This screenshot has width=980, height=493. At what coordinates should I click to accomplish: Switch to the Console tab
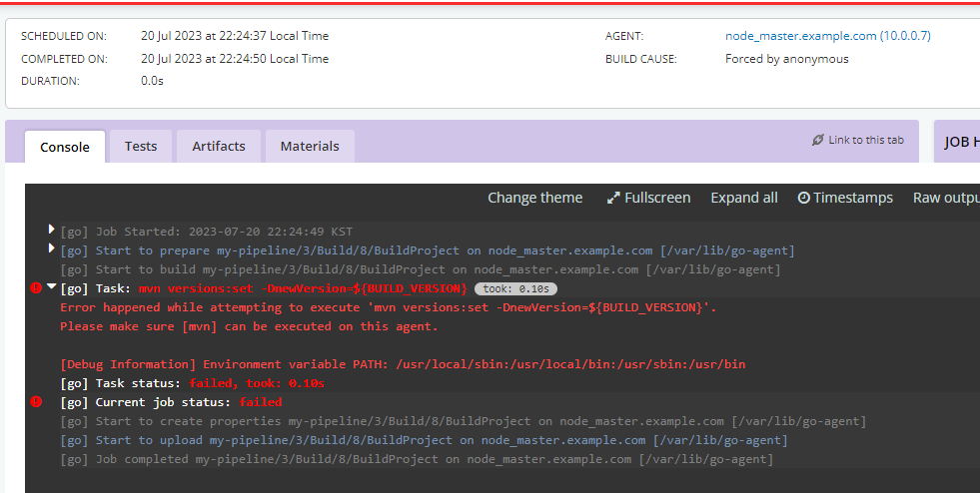[x=64, y=147]
